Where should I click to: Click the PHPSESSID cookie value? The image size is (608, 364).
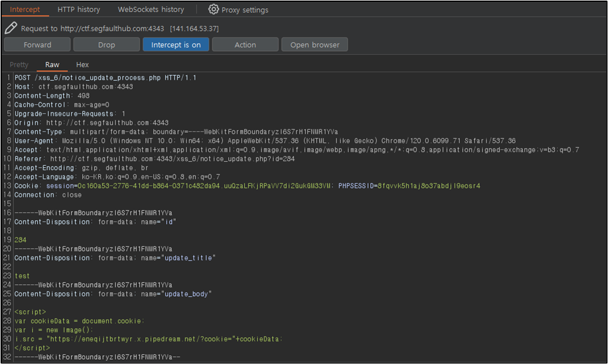429,186
